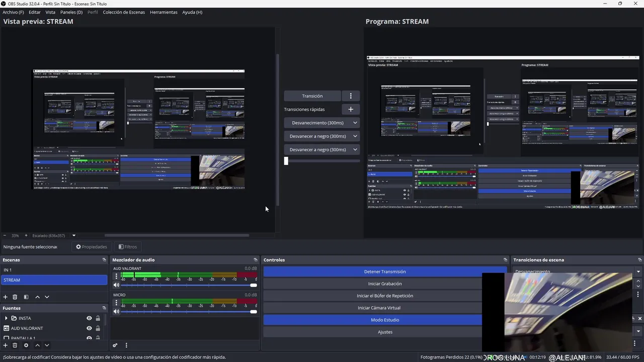Image resolution: width=644 pixels, height=362 pixels.
Task: Move source up in the Fuentes toolbar
Action: 37,345
